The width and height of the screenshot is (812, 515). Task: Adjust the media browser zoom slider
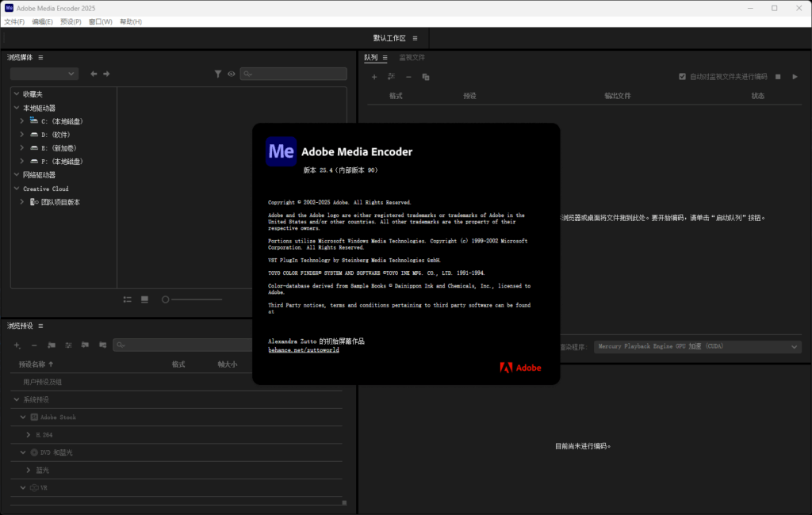point(166,299)
